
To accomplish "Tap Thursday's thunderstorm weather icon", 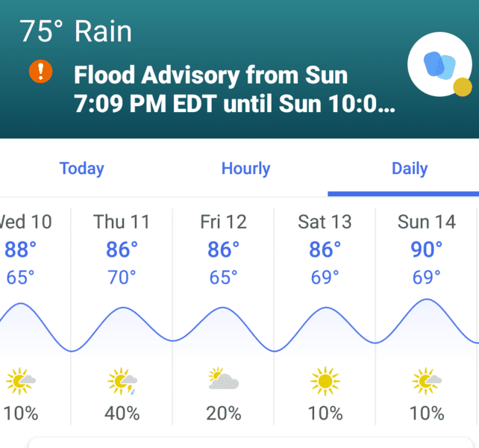I will [x=122, y=381].
